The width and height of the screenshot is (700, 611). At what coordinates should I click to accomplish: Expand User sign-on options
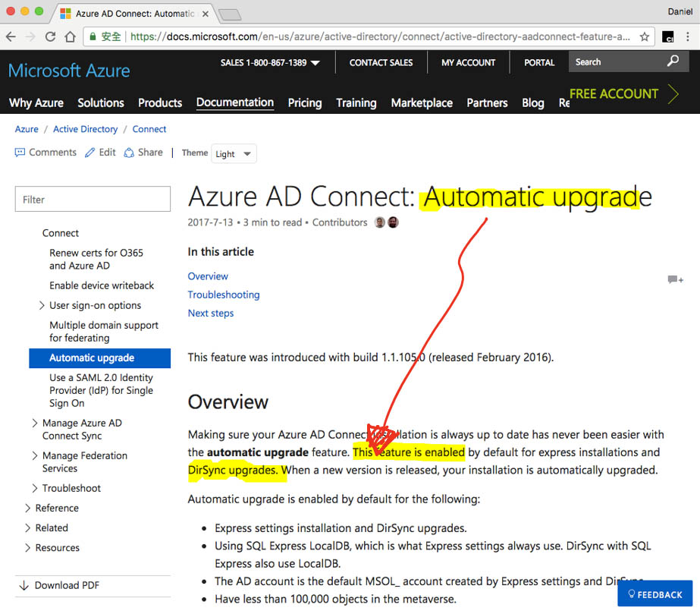(x=42, y=305)
